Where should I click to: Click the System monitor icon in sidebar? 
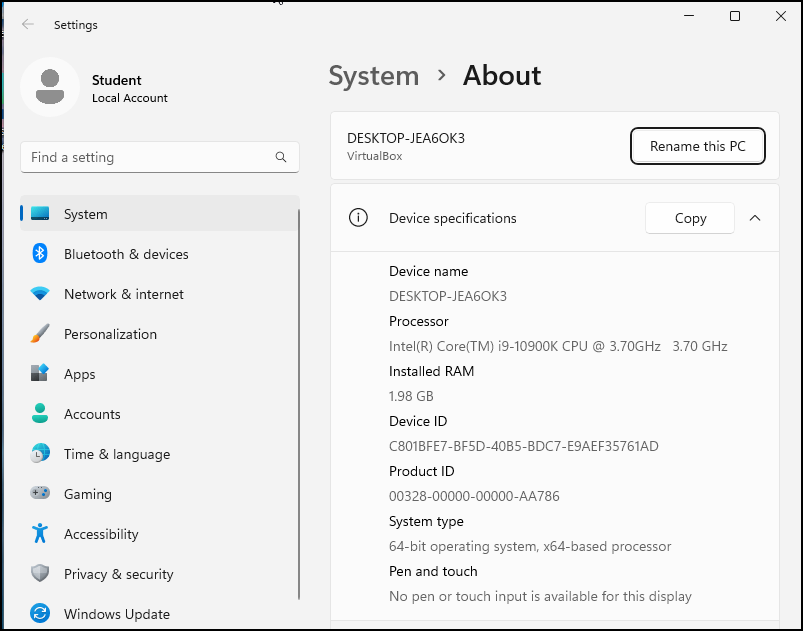point(40,214)
